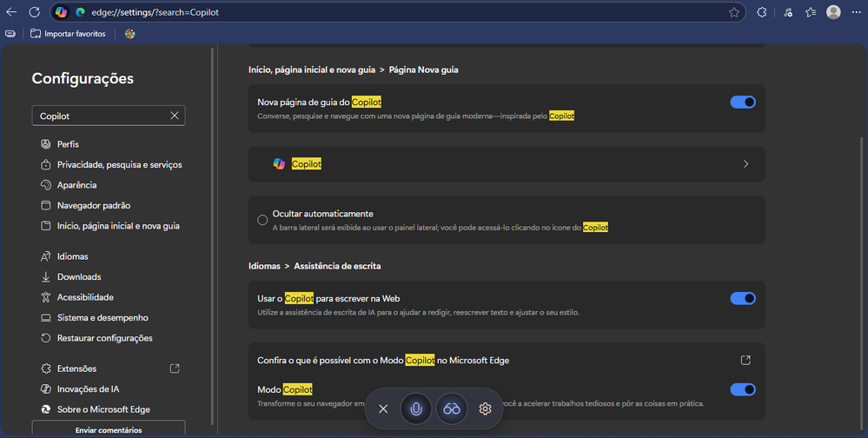Expand the Copilot row chevron
This screenshot has height=438, width=868.
coord(745,164)
